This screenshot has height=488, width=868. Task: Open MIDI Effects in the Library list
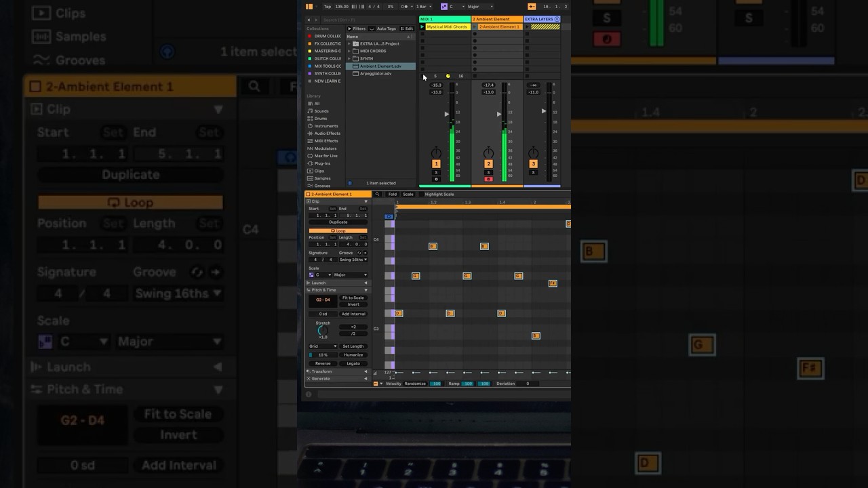click(x=326, y=141)
